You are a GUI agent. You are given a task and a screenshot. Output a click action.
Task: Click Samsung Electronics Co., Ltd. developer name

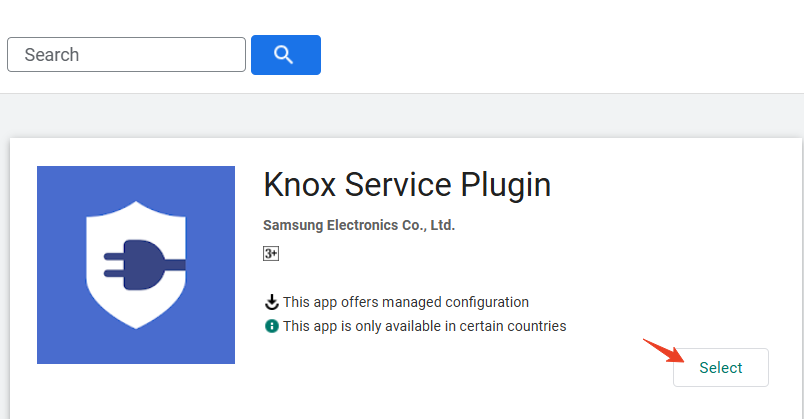(x=359, y=225)
